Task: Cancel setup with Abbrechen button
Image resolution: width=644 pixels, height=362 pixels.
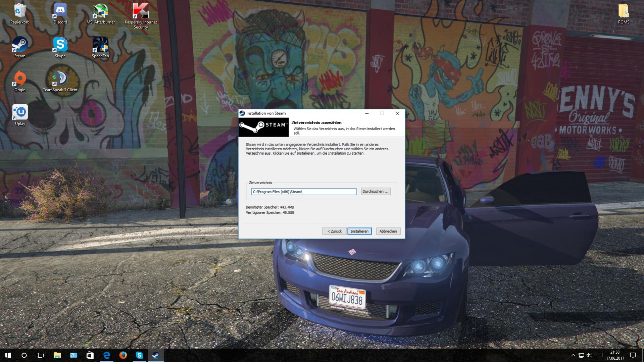Action: pyautogui.click(x=388, y=231)
